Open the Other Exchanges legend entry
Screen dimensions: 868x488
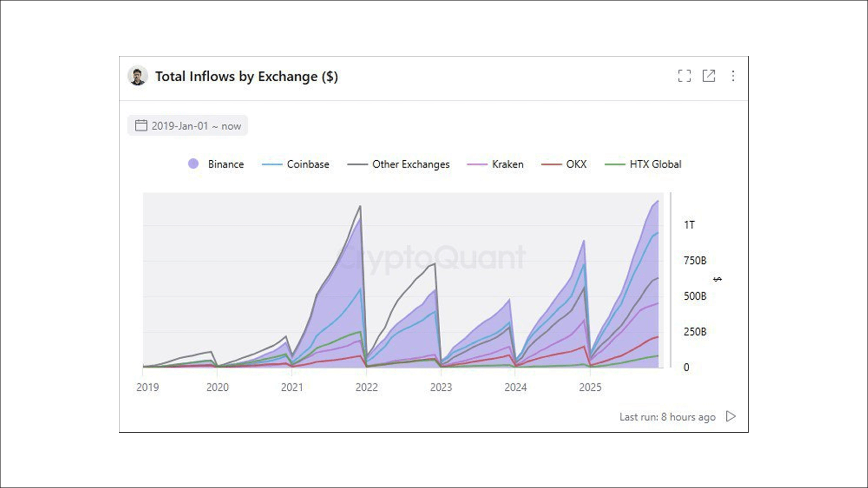[x=411, y=164]
